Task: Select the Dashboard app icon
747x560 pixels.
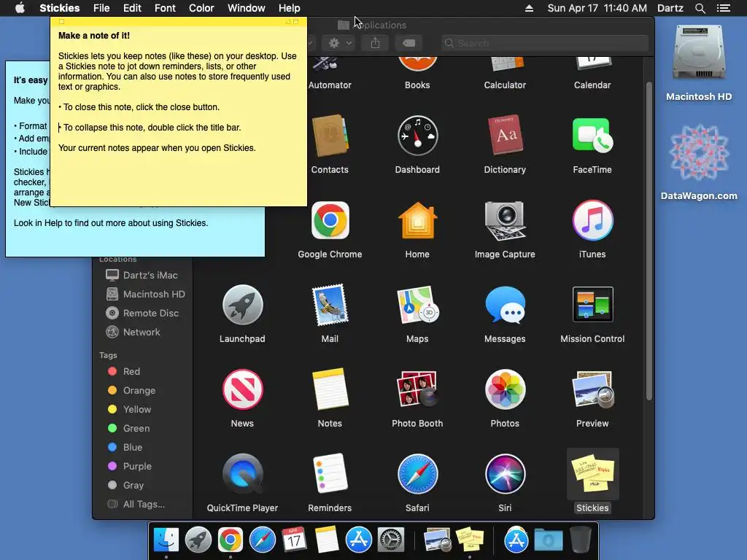Action: (x=417, y=136)
